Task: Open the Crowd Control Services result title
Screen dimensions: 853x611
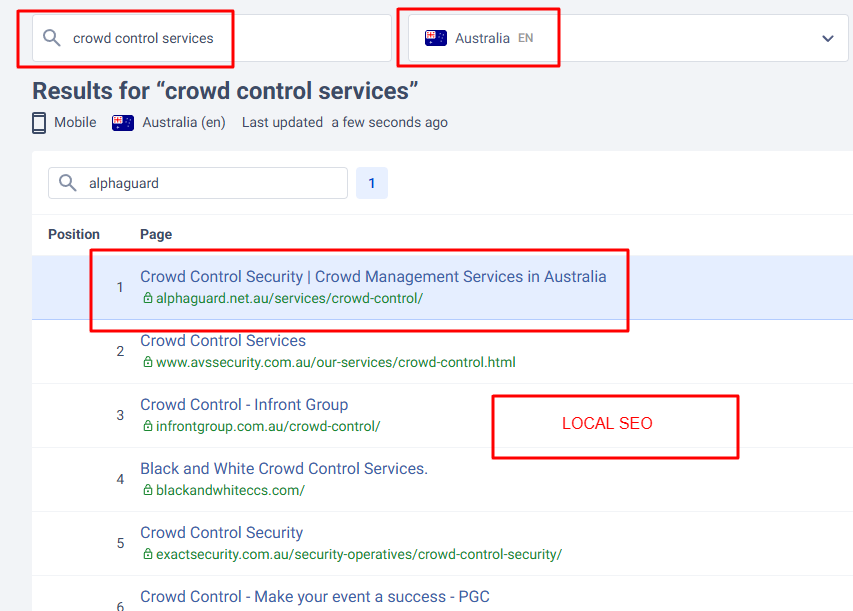Action: 223,341
